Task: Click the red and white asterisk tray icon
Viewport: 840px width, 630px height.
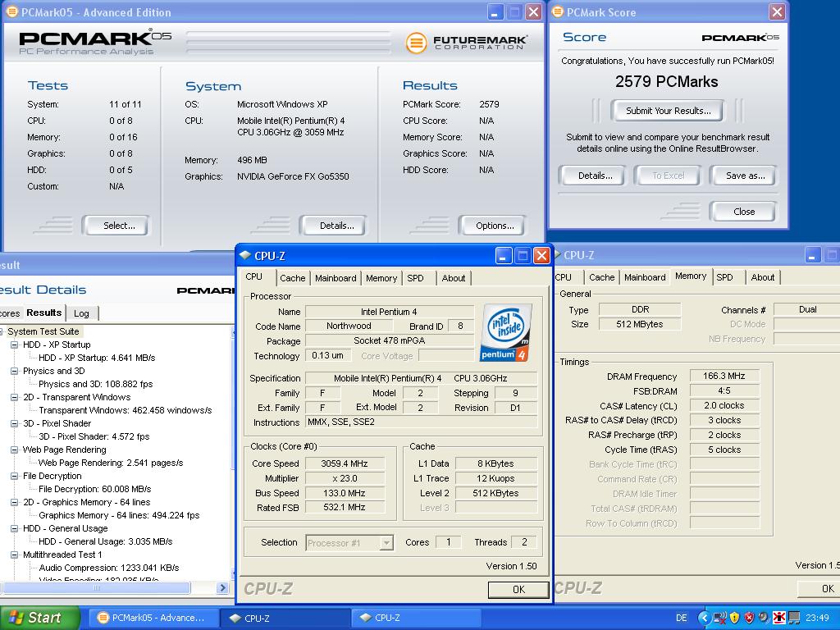Action: (x=779, y=618)
